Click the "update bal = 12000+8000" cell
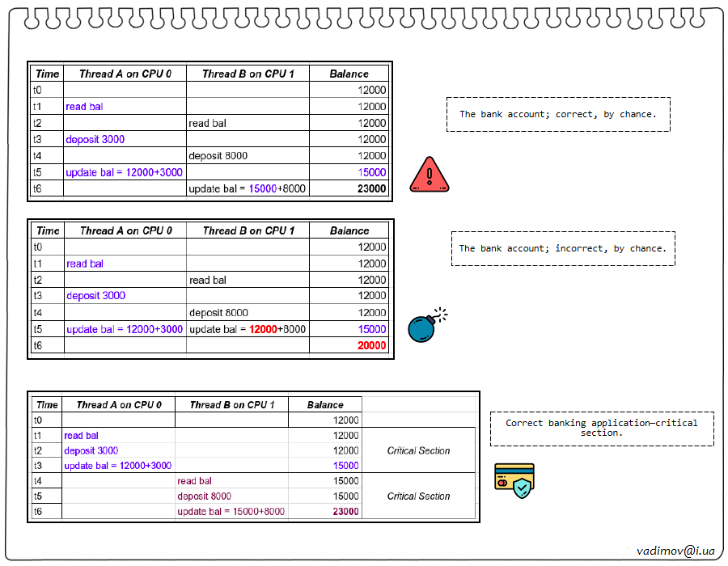The width and height of the screenshot is (728, 566). coord(248,329)
